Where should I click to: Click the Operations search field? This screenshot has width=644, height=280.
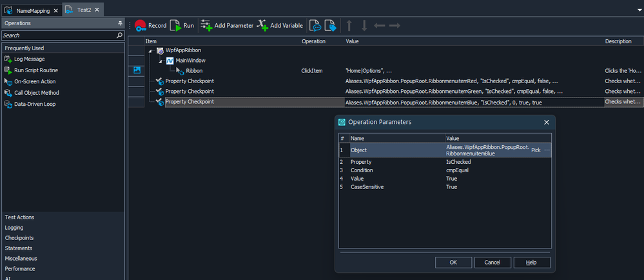59,35
